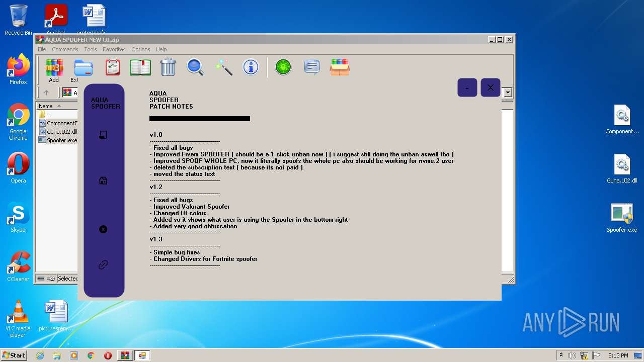
Task: Open Windows Explorer folder taskbar icon
Action: 57,355
